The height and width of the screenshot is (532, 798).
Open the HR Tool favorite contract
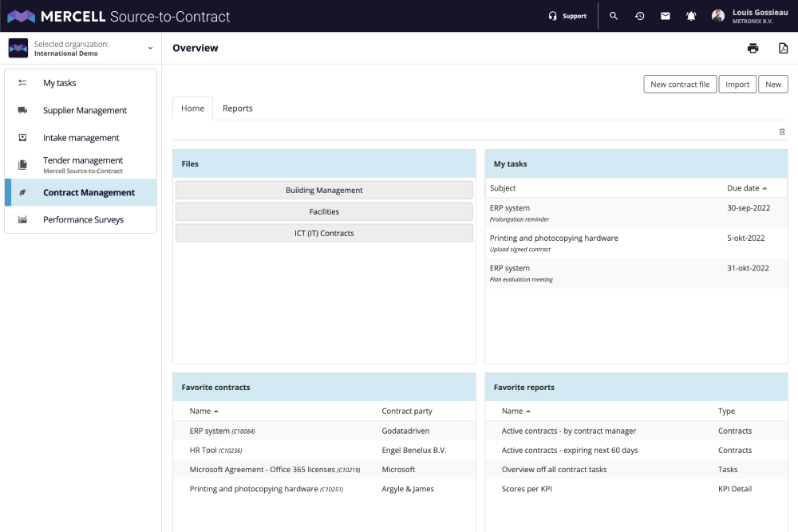[215, 450]
